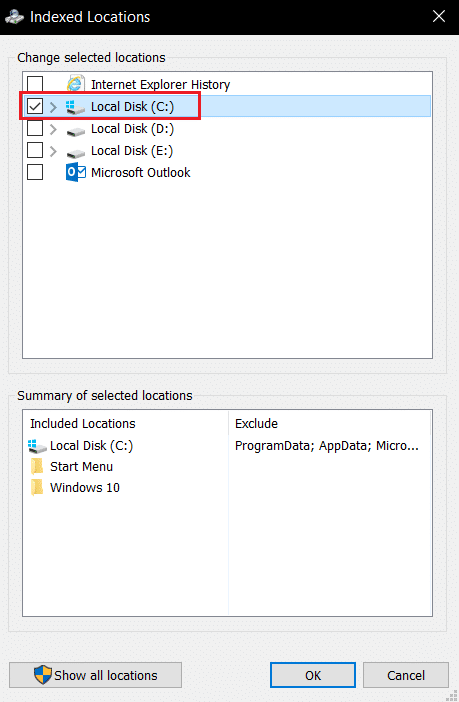Click the Microsoft Outlook icon
This screenshot has width=459, height=702.
[76, 172]
